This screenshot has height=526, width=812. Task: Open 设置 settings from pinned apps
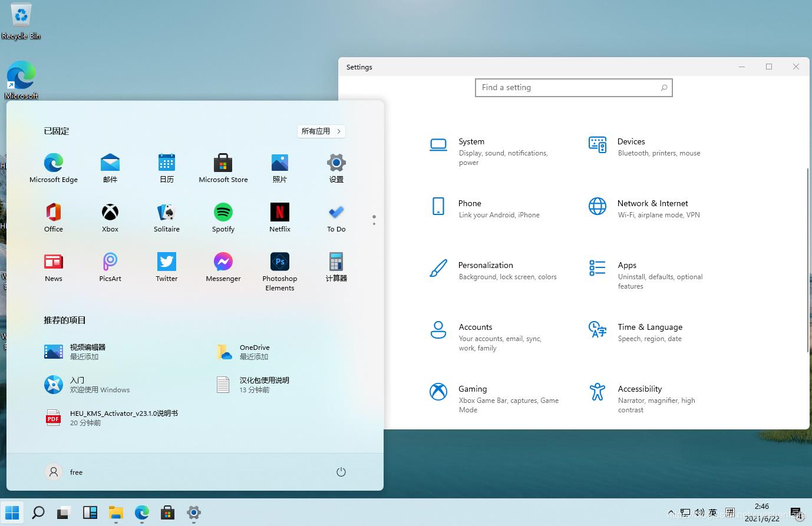click(x=336, y=168)
